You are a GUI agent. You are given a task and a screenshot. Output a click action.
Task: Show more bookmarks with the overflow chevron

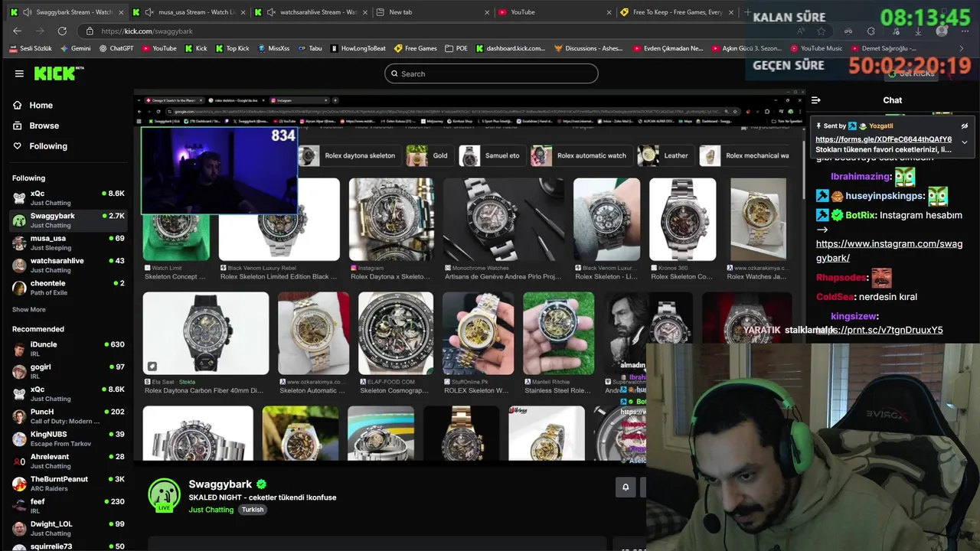[x=962, y=48]
